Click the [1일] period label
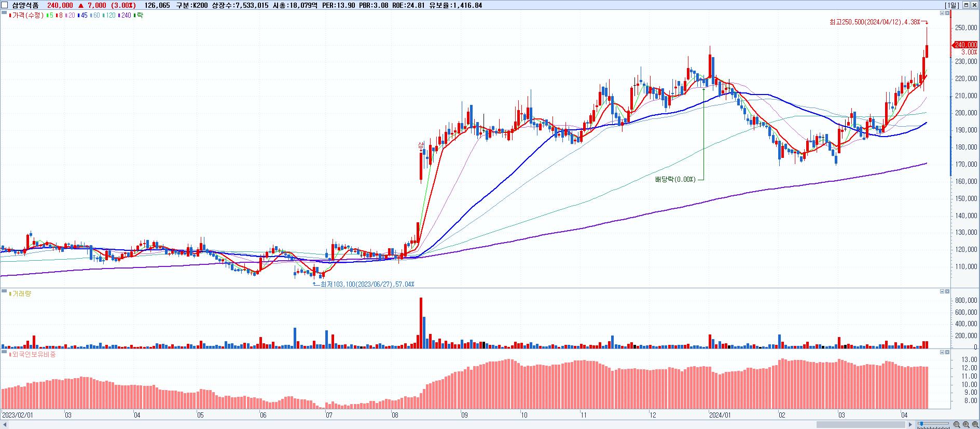The width and height of the screenshot is (980, 429). pos(952,5)
